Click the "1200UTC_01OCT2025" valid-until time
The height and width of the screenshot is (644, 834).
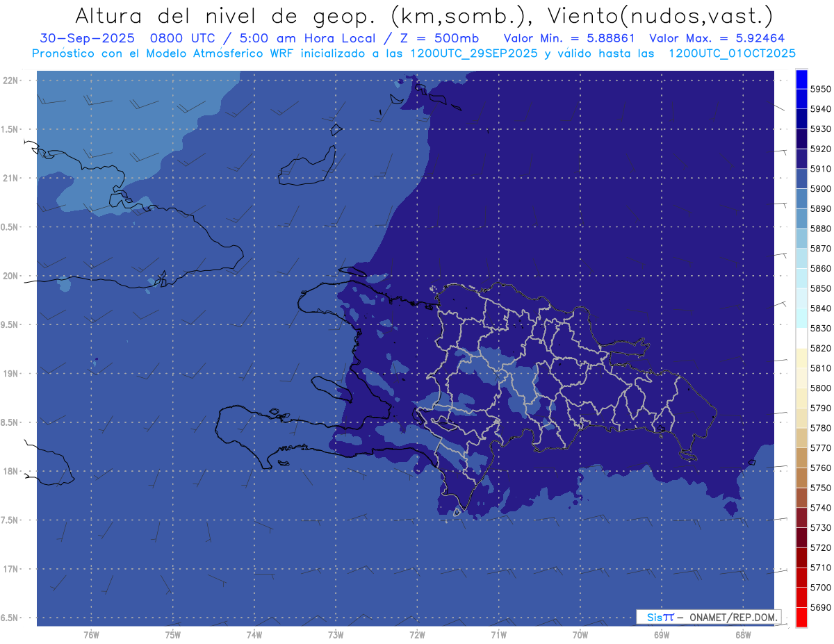click(x=733, y=53)
